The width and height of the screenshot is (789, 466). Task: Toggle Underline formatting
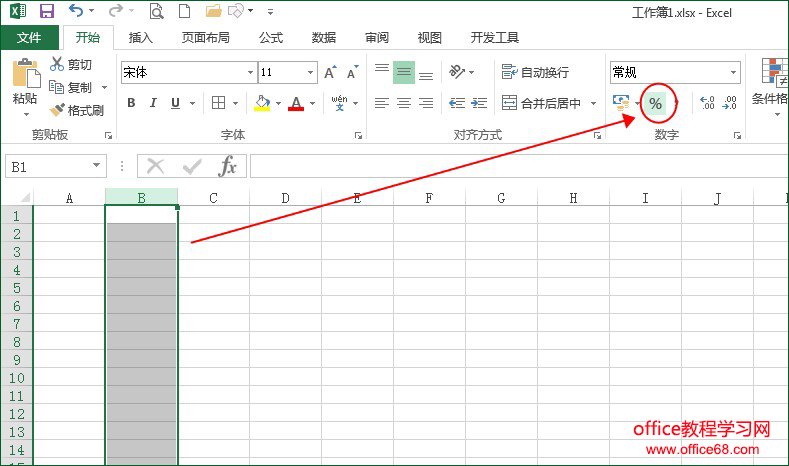175,103
